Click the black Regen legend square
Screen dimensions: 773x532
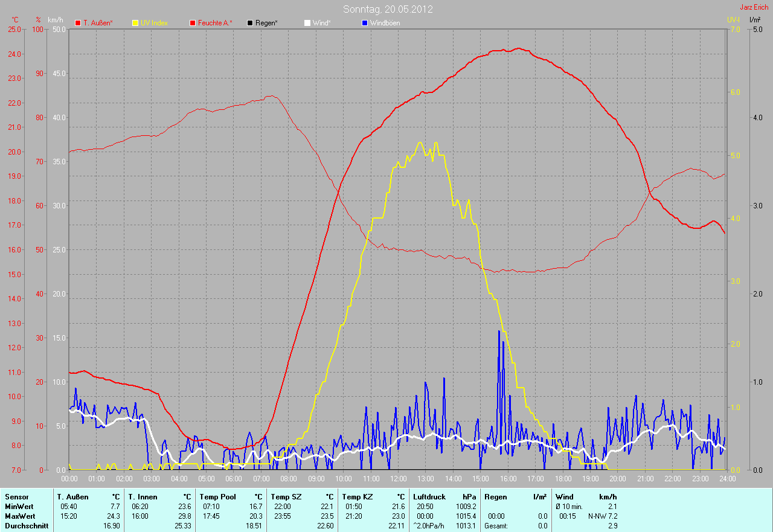point(250,23)
